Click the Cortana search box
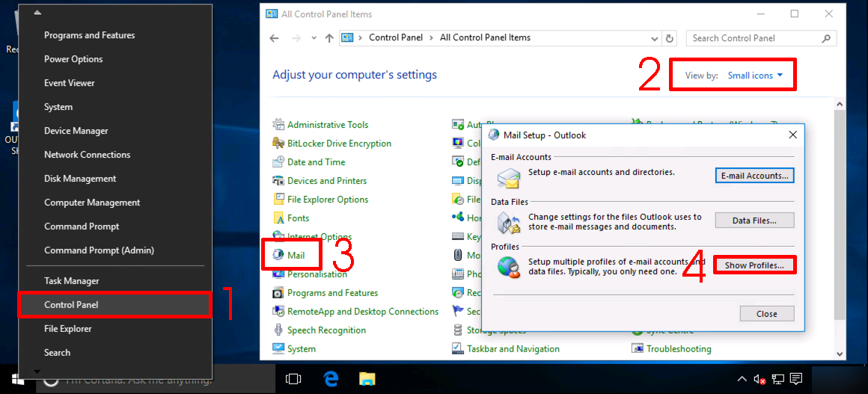Viewport: 868px width, 394px height. [x=155, y=380]
